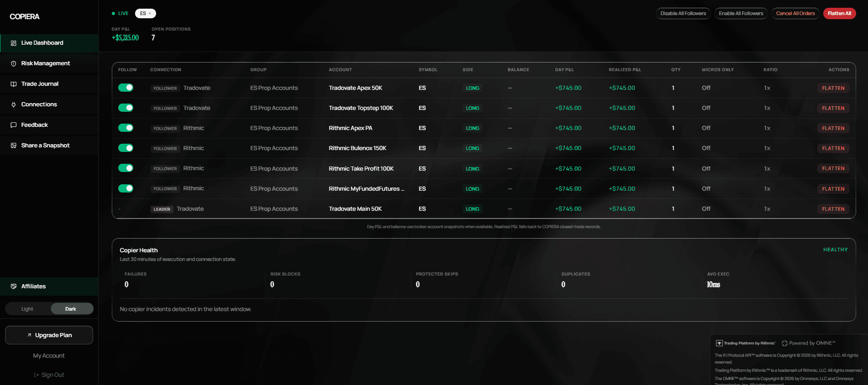This screenshot has width=868, height=385.
Task: Click the MICROS ONLY column header
Action: click(x=718, y=70)
